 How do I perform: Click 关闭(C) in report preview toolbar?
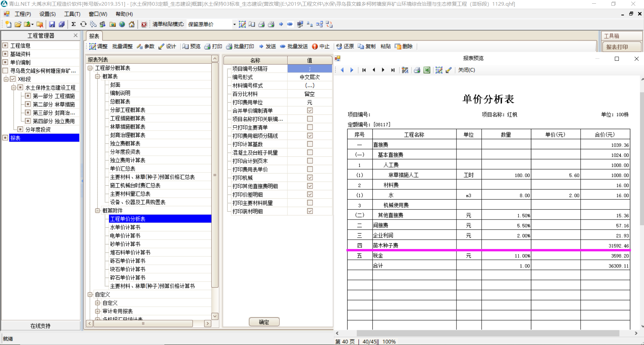(466, 70)
